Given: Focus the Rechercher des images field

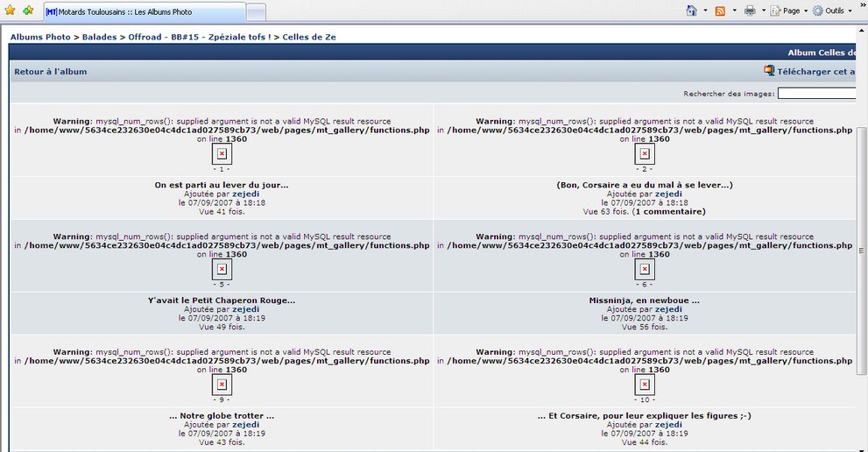Looking at the screenshot, I should (816, 94).
